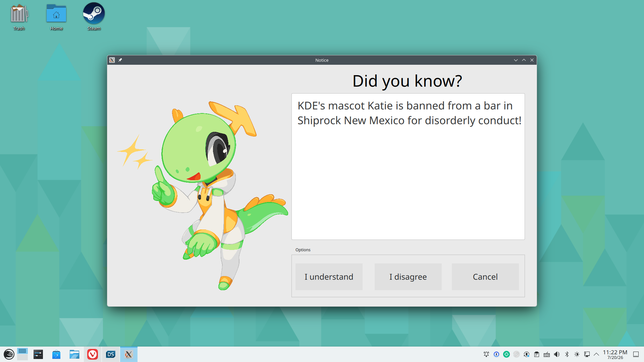The width and height of the screenshot is (644, 362).
Task: Open the audio volume tray icon
Action: (x=557, y=354)
